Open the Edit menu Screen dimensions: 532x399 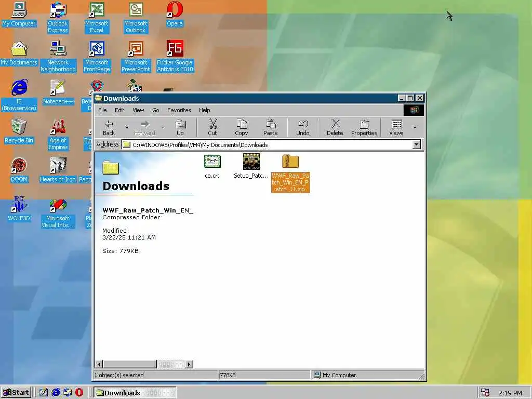point(119,110)
